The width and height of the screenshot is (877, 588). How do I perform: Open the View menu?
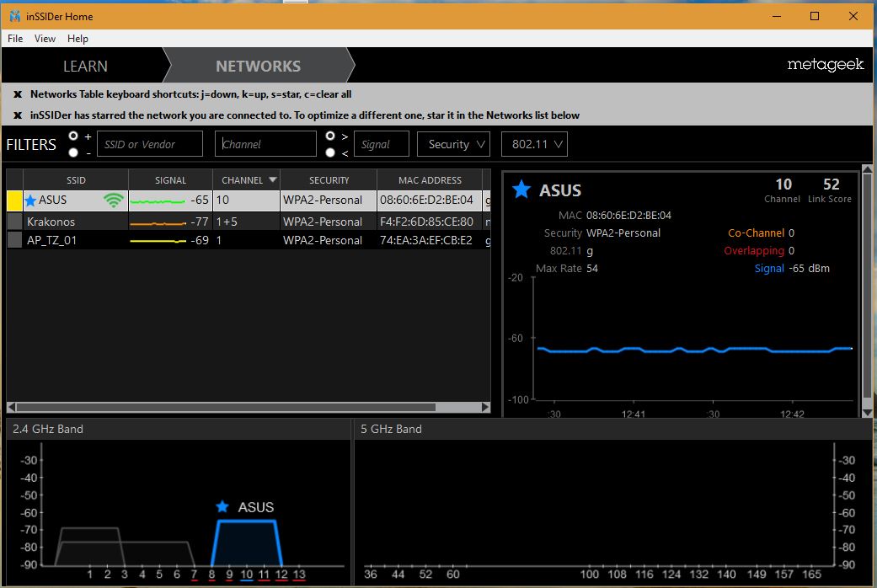(45, 39)
